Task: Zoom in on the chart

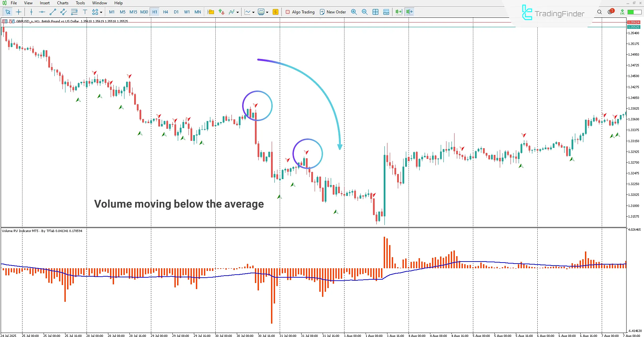Action: (x=354, y=12)
